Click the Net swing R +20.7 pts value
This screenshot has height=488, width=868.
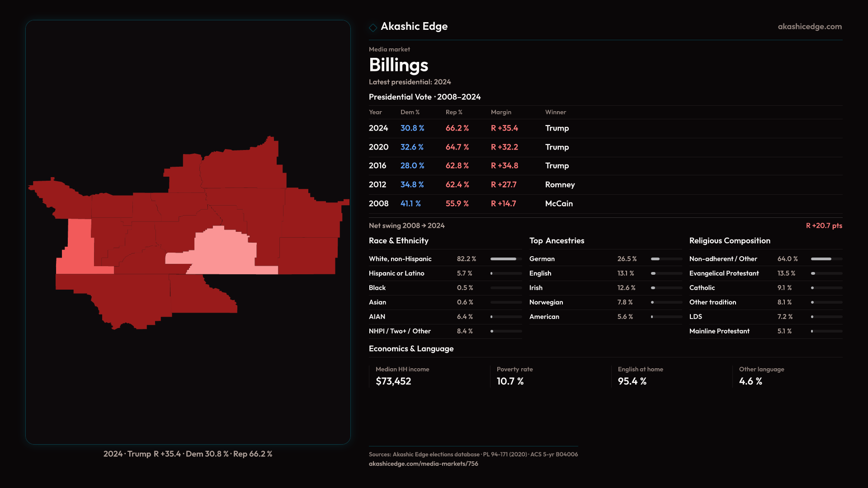824,225
